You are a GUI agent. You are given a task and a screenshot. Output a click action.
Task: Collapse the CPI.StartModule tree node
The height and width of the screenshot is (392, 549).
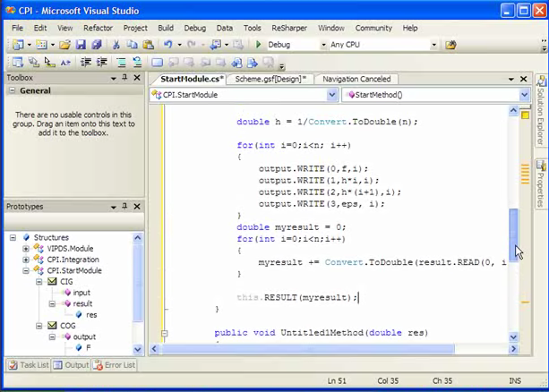(24, 270)
